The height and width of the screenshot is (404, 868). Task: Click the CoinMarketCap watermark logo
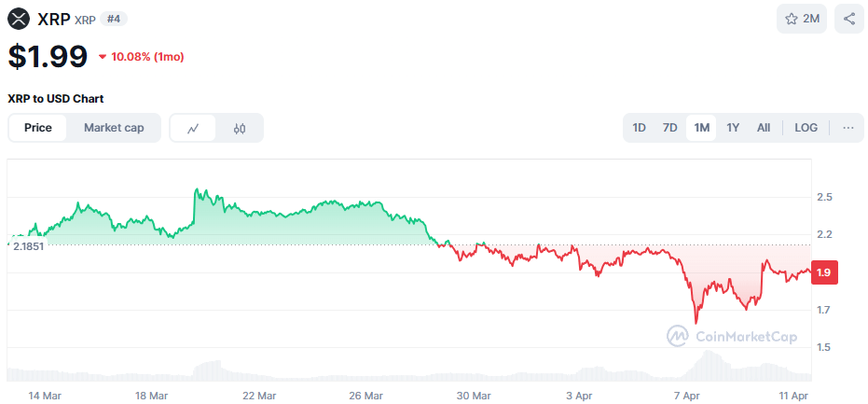(732, 336)
